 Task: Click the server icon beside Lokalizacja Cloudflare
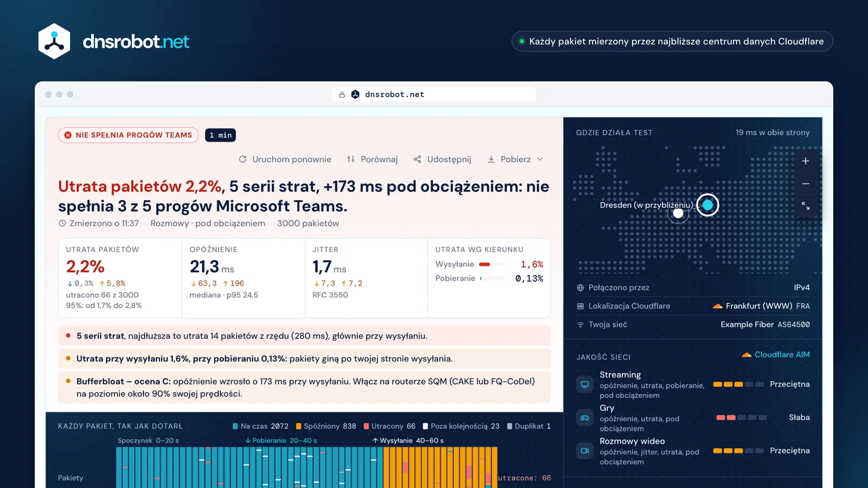point(580,306)
